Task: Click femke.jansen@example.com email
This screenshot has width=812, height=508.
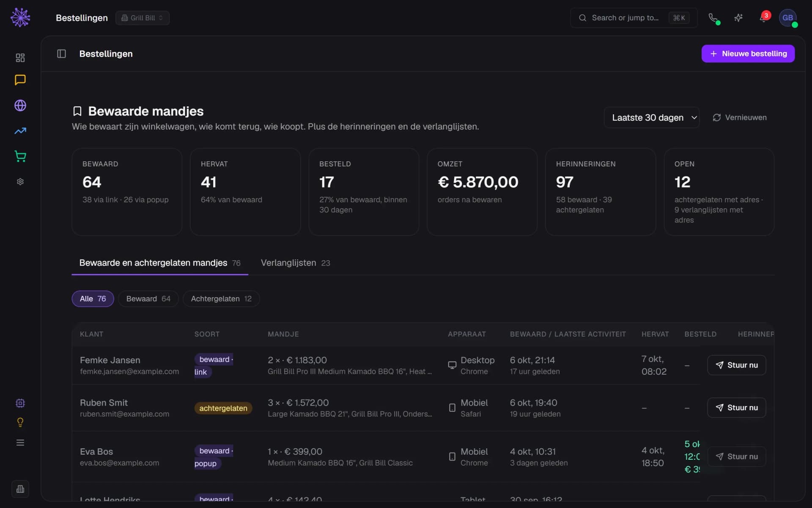Action: [129, 372]
